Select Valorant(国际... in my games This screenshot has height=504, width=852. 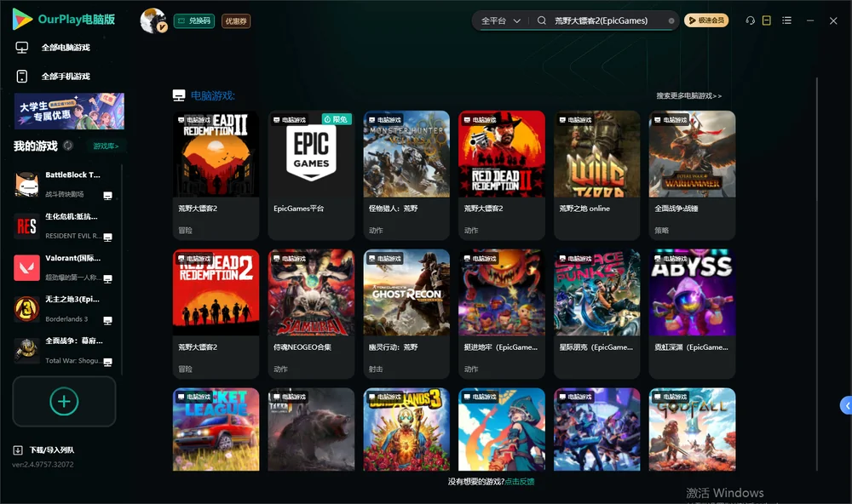point(64,267)
